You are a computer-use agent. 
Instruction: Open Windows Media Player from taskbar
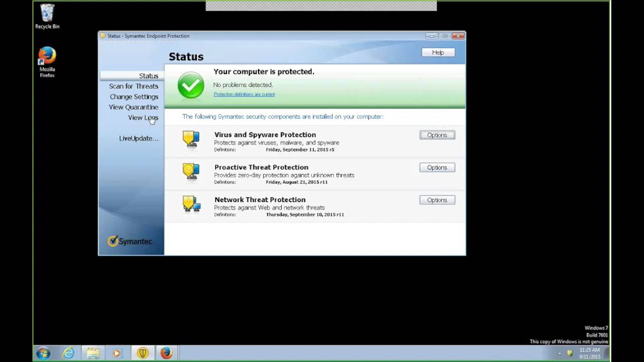117,353
